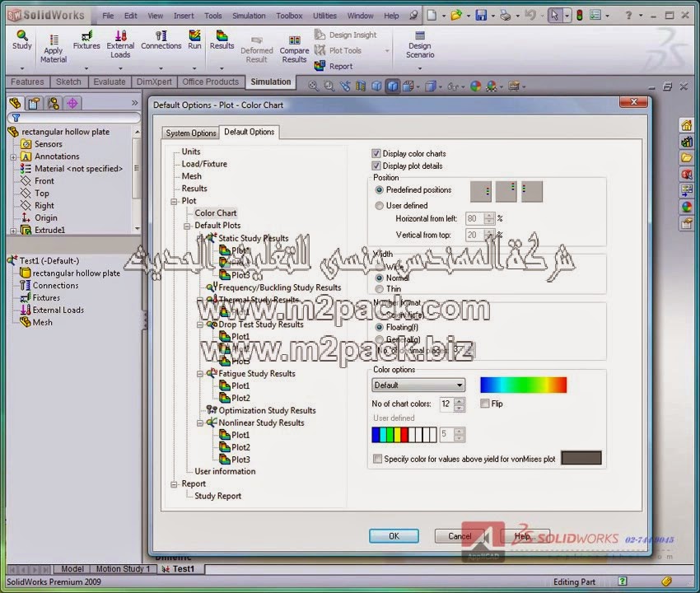This screenshot has width=700, height=593.
Task: Click the filter funnel icon
Action: click(16, 118)
